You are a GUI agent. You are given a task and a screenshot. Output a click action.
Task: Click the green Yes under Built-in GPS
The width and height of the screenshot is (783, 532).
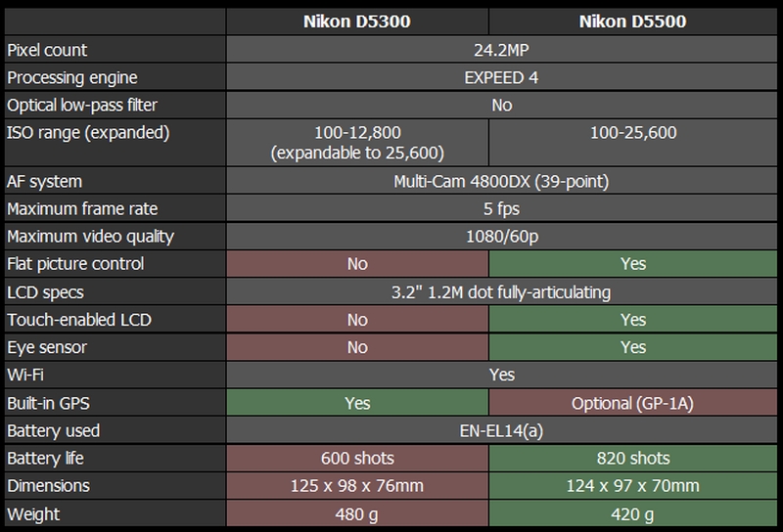click(x=356, y=403)
